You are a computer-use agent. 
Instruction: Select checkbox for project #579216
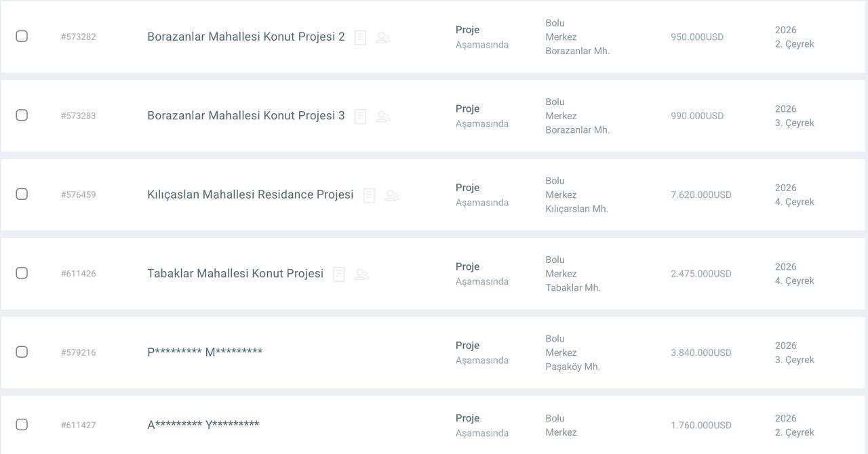22,352
